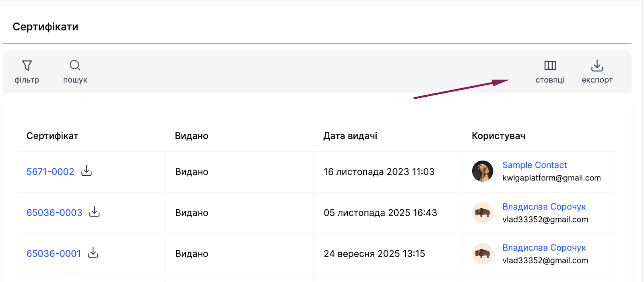Download certificate 65036-0003 via its download icon
644x282 pixels.
(x=94, y=211)
